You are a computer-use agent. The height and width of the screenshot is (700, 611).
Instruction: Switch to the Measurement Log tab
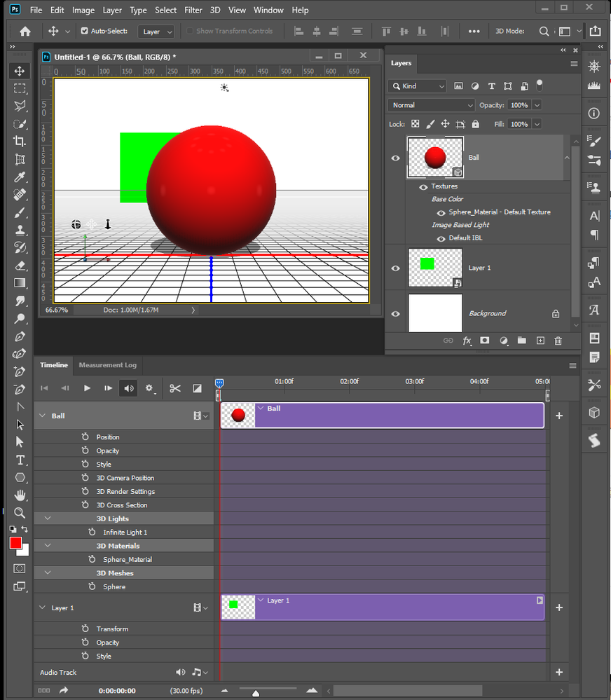pos(107,365)
